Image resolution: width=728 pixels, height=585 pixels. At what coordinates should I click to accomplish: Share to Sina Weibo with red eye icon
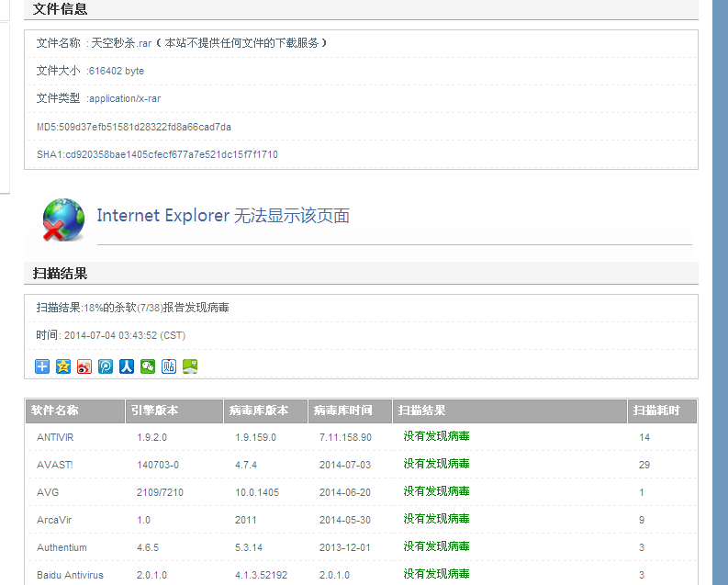[84, 366]
